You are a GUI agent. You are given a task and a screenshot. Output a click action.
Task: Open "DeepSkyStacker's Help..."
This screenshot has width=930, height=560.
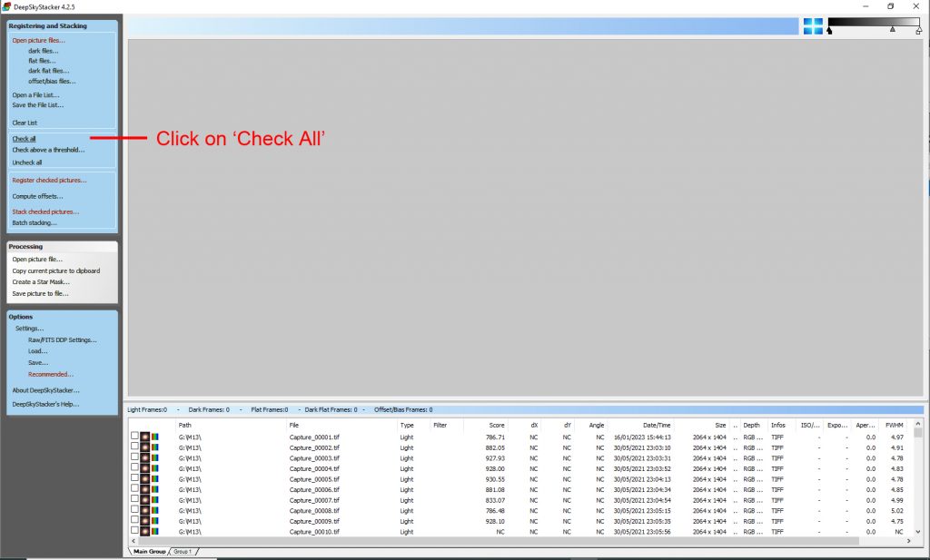45,404
